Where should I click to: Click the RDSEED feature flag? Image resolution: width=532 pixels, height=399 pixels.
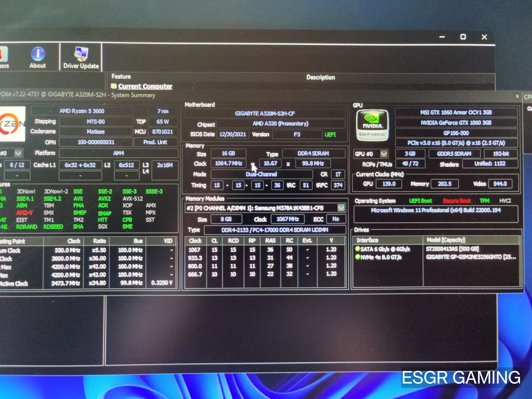(x=53, y=227)
